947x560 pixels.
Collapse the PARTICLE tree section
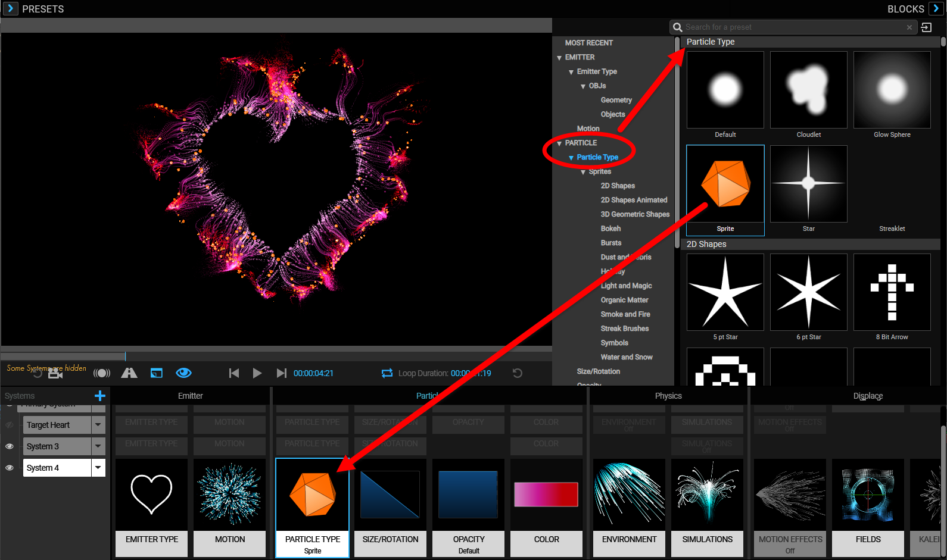click(559, 143)
